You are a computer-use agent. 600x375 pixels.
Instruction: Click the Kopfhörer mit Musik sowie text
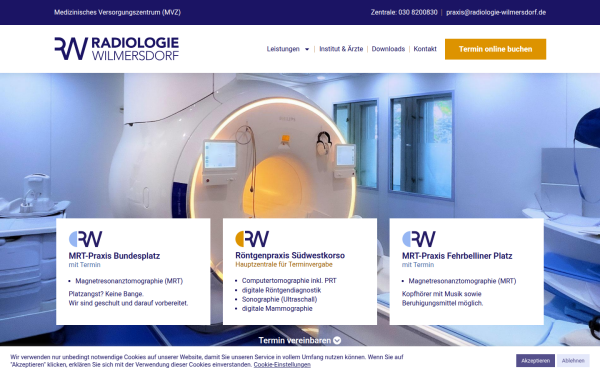click(442, 294)
